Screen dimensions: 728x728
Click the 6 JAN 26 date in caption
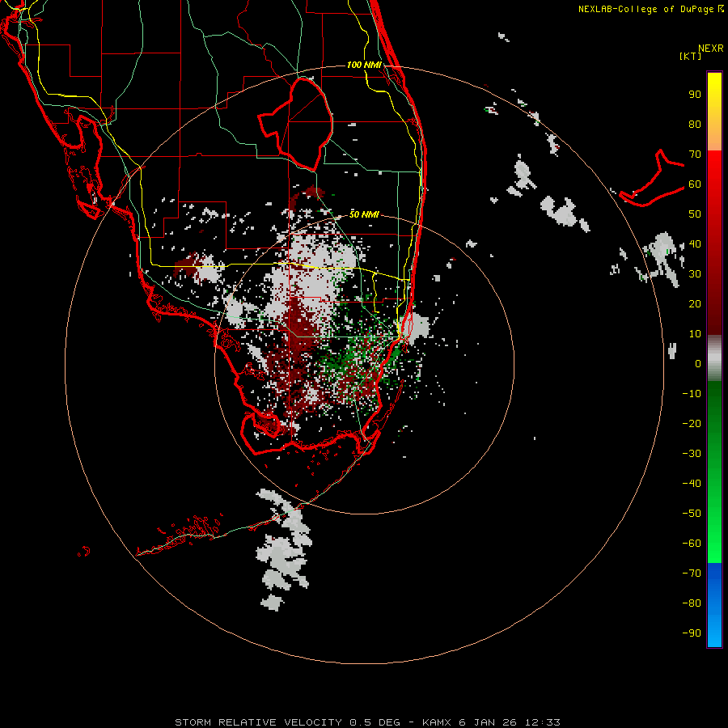[x=488, y=722]
